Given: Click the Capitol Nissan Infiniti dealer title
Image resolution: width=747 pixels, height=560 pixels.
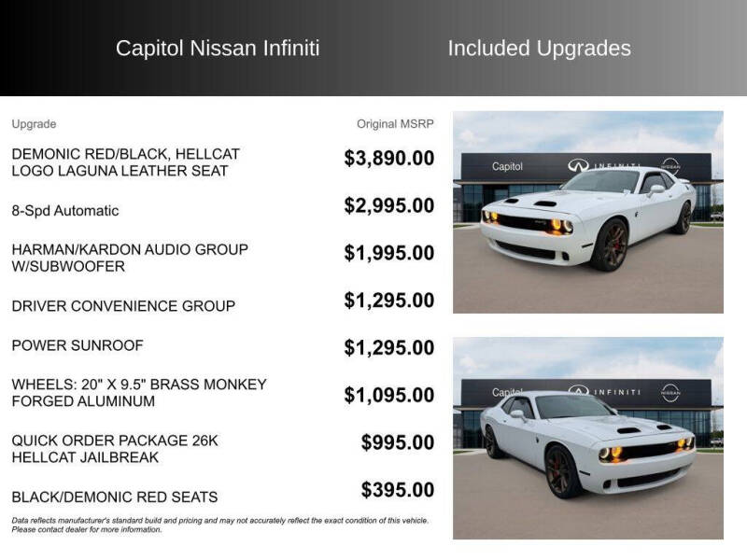Looking at the screenshot, I should 218,49.
